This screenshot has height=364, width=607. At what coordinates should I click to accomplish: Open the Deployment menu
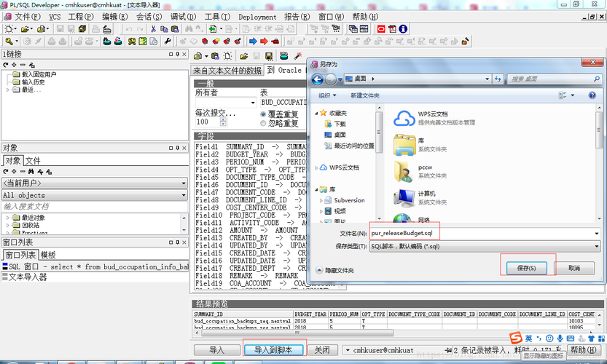coord(257,17)
